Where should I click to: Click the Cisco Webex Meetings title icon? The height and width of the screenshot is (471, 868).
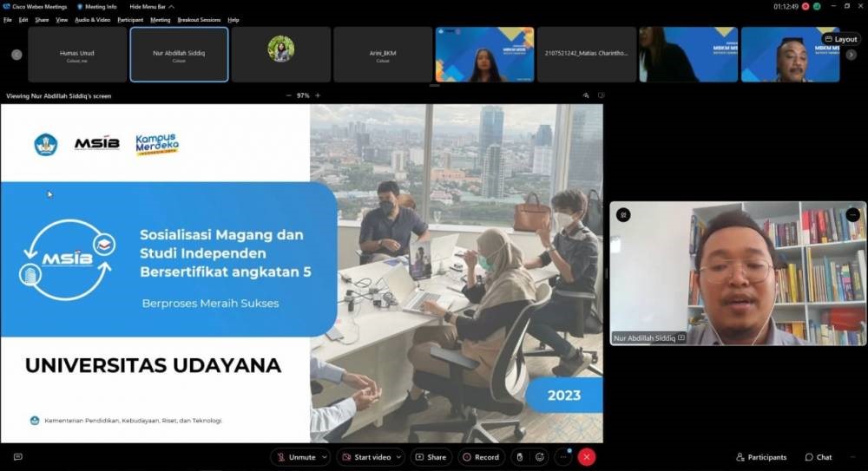[x=7, y=7]
